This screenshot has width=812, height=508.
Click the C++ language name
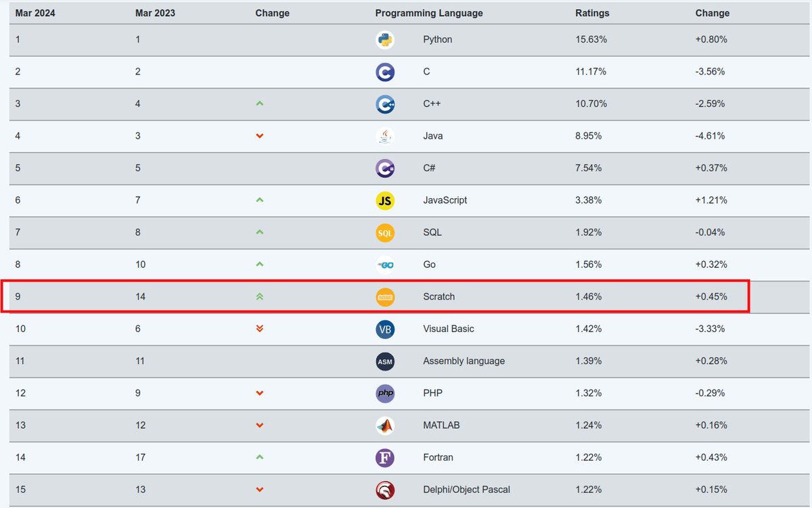pyautogui.click(x=433, y=104)
